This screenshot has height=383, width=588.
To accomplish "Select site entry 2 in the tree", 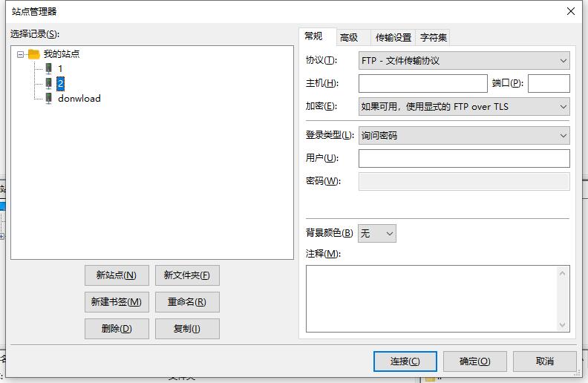I will click(60, 83).
